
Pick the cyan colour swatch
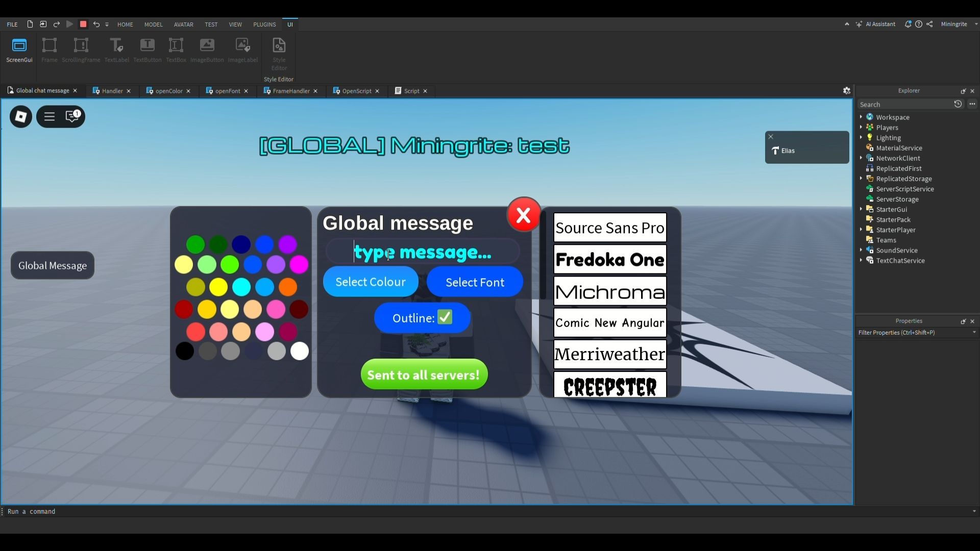pos(241,287)
